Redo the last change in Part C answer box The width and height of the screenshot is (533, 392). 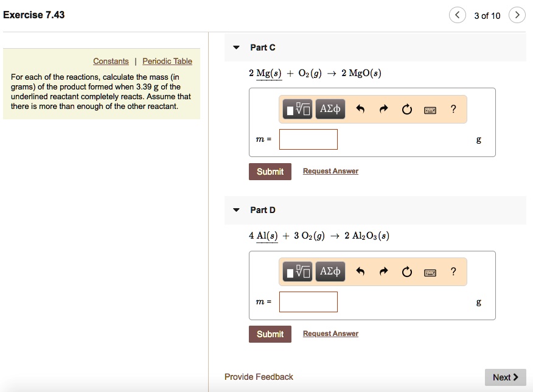coord(385,109)
